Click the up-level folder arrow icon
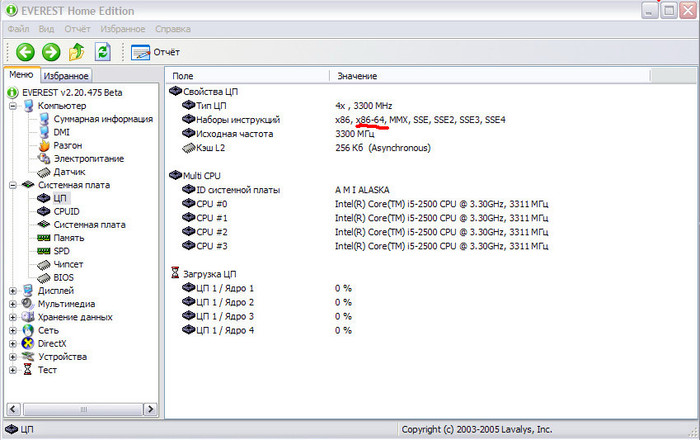The image size is (700, 440). (x=77, y=52)
